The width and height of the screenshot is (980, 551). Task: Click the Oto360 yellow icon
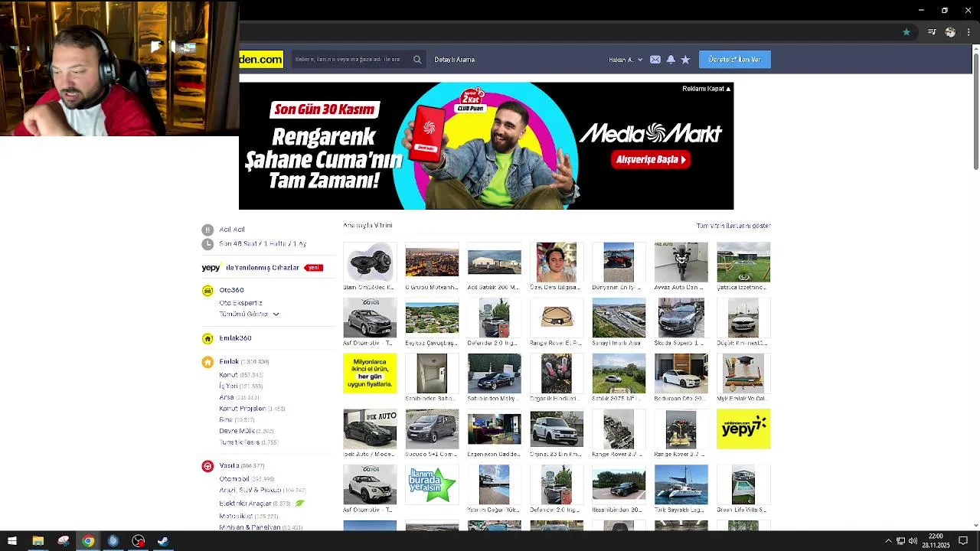click(x=207, y=291)
